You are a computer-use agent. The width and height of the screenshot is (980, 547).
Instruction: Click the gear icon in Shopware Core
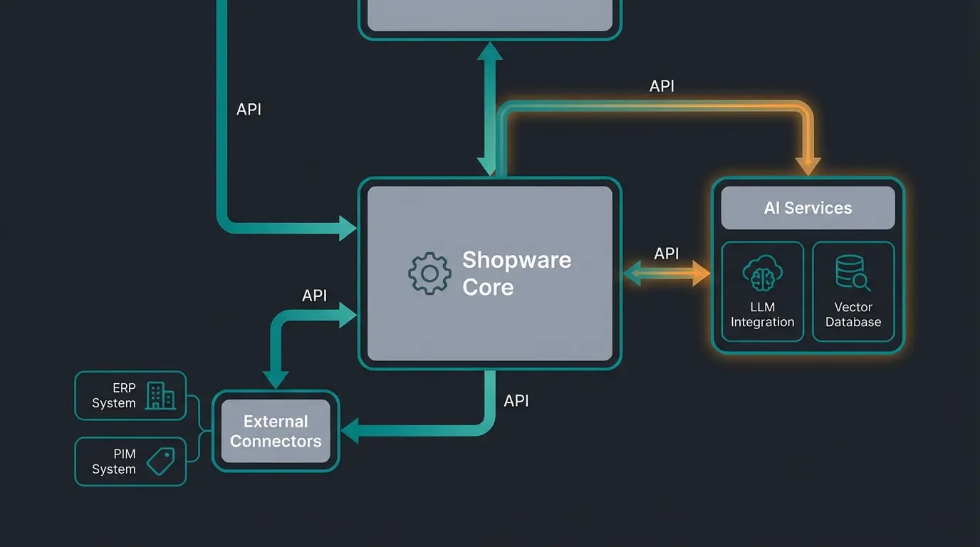[429, 273]
